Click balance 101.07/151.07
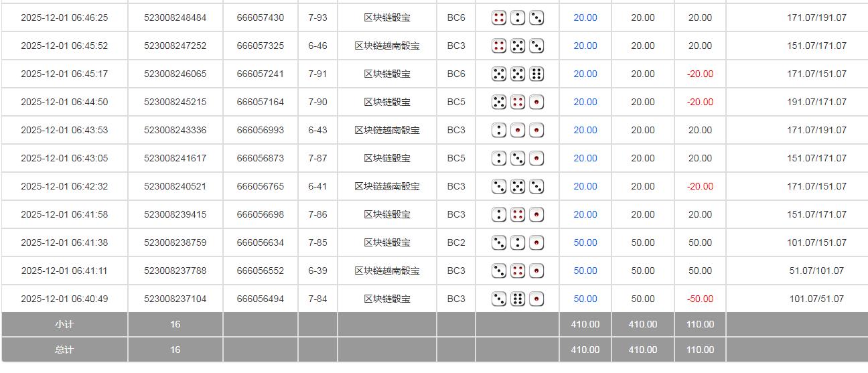The image size is (868, 373). pos(816,243)
